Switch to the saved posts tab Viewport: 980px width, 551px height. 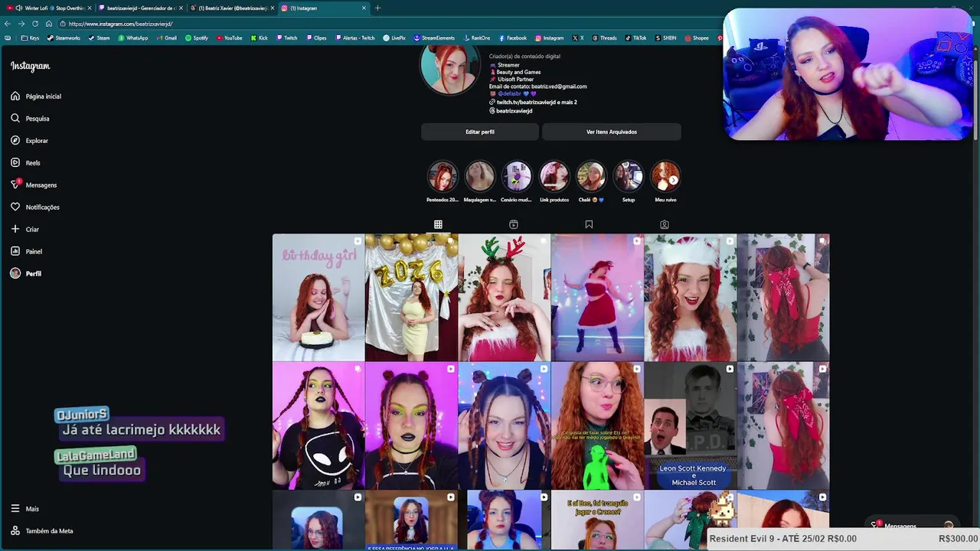click(589, 224)
